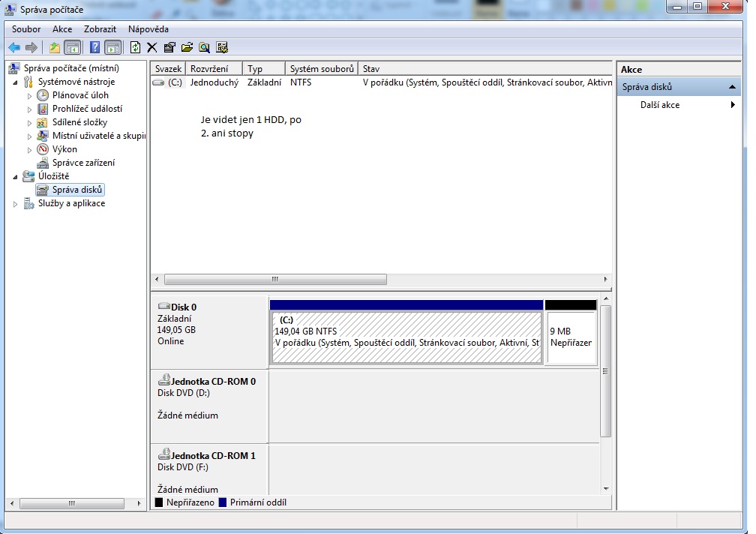Select the 9 MB unallocated partition block

[571, 337]
